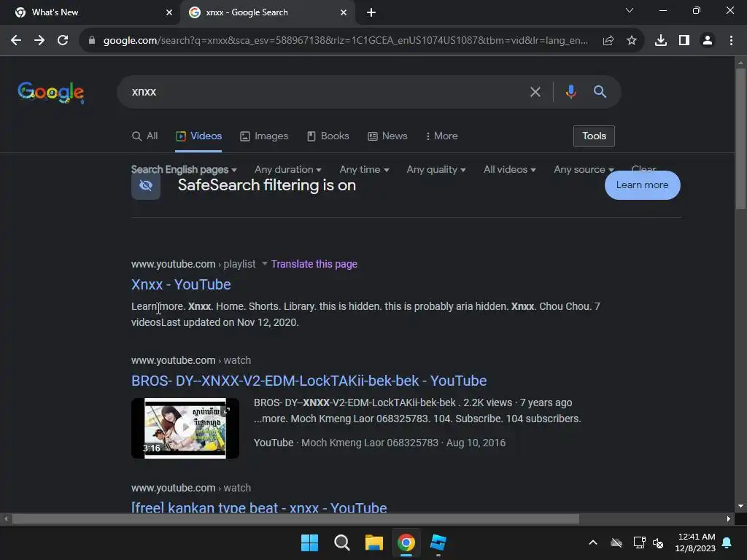The width and height of the screenshot is (747, 560).
Task: Click the vertical scrollbar thumb
Action: (x=740, y=139)
